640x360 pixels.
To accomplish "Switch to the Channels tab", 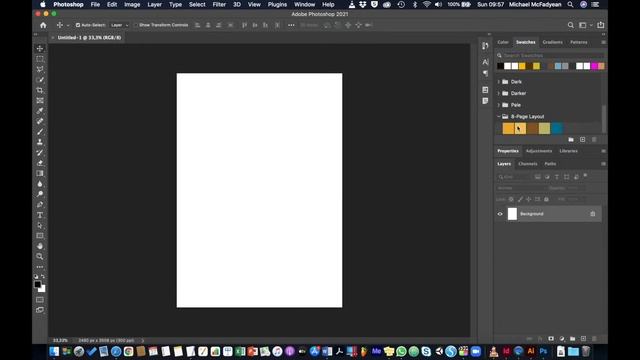I will [527, 164].
